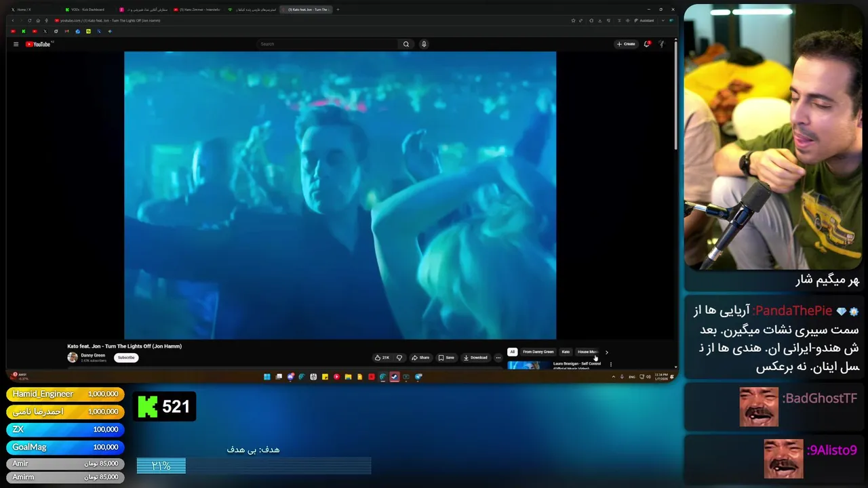868x488 pixels.
Task: Open Danny Green channel avatar
Action: tap(73, 357)
